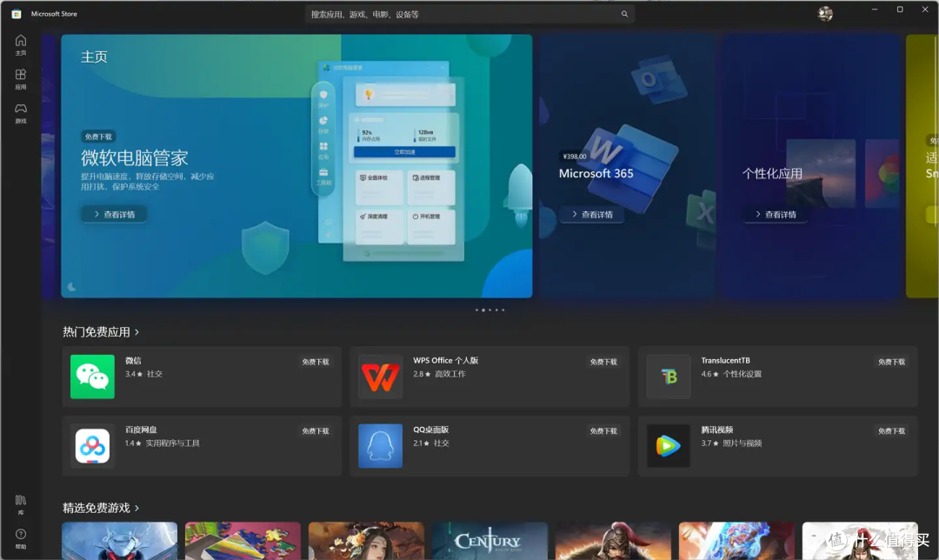Open the armored warrior game thumbnail
939x560 pixels.
[x=613, y=541]
